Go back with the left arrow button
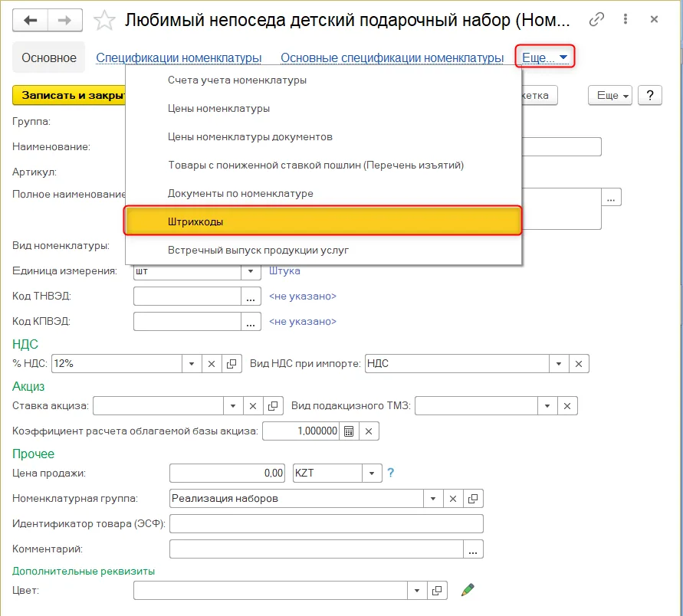Viewport: 683px width, 616px height. tap(30, 20)
